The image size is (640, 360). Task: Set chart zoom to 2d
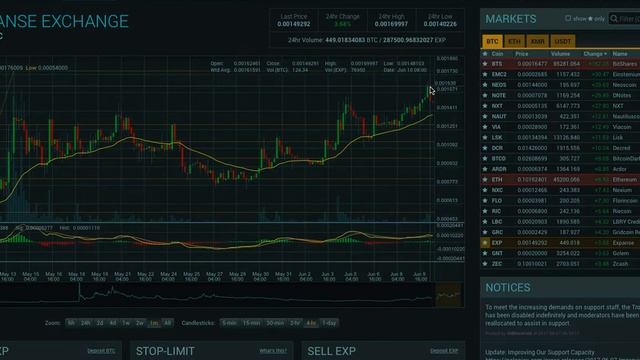100,323
